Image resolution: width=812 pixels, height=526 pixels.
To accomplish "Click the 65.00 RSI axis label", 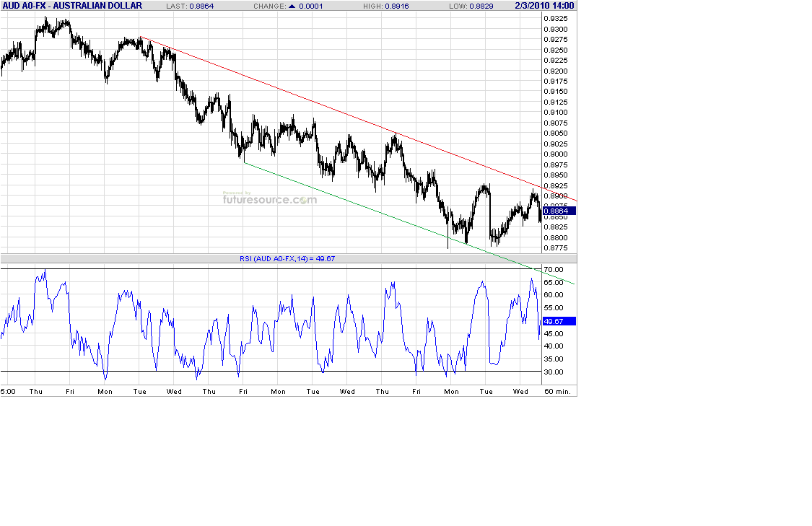I will click(554, 283).
